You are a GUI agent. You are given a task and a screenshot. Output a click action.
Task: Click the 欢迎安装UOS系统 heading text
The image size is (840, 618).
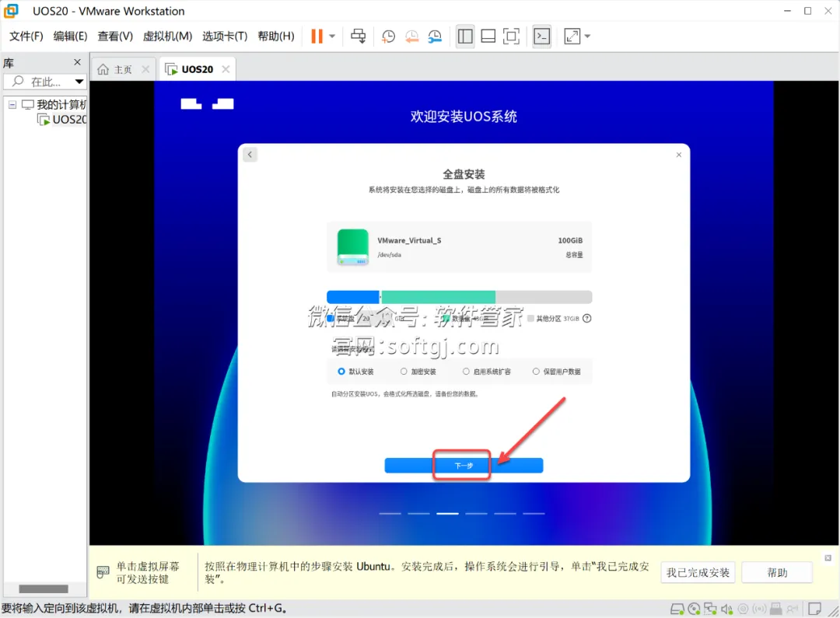click(x=464, y=116)
